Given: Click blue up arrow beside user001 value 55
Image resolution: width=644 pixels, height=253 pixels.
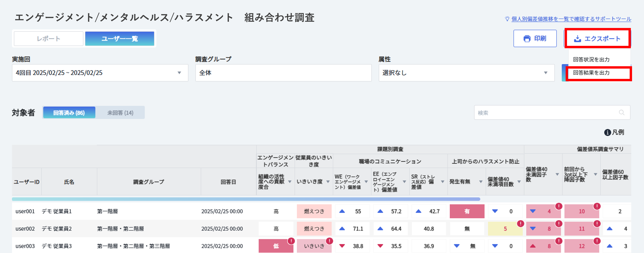Looking at the screenshot, I should pyautogui.click(x=342, y=211).
